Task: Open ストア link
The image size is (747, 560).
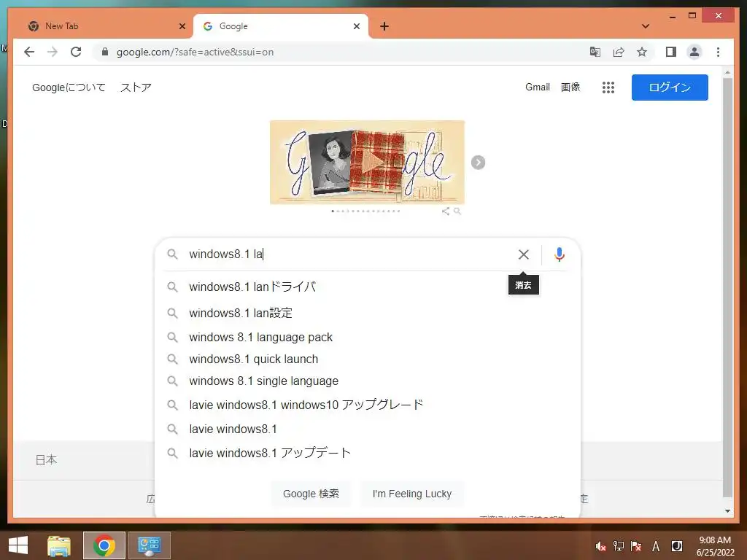Action: pos(136,87)
